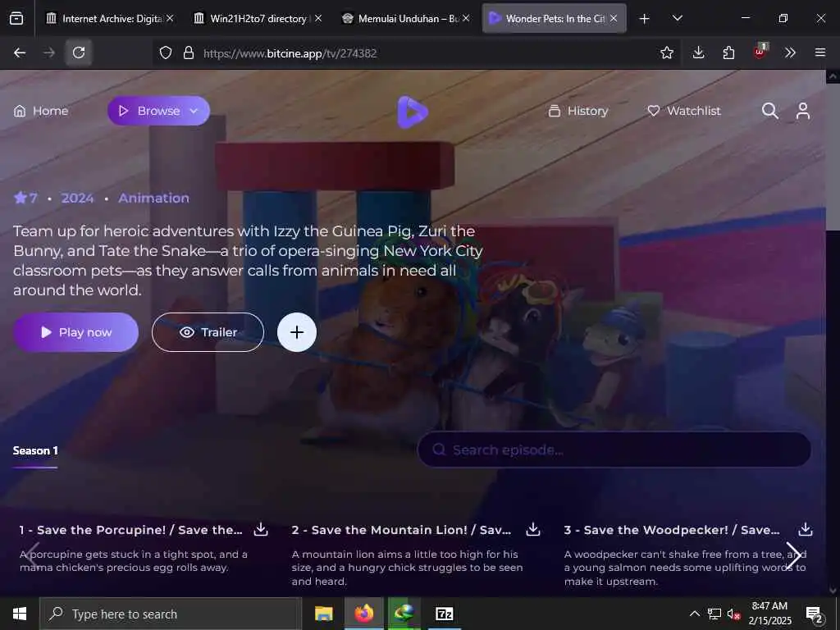The width and height of the screenshot is (840, 630).
Task: Open episode 2 Save the Mountain Lion
Action: (x=401, y=530)
